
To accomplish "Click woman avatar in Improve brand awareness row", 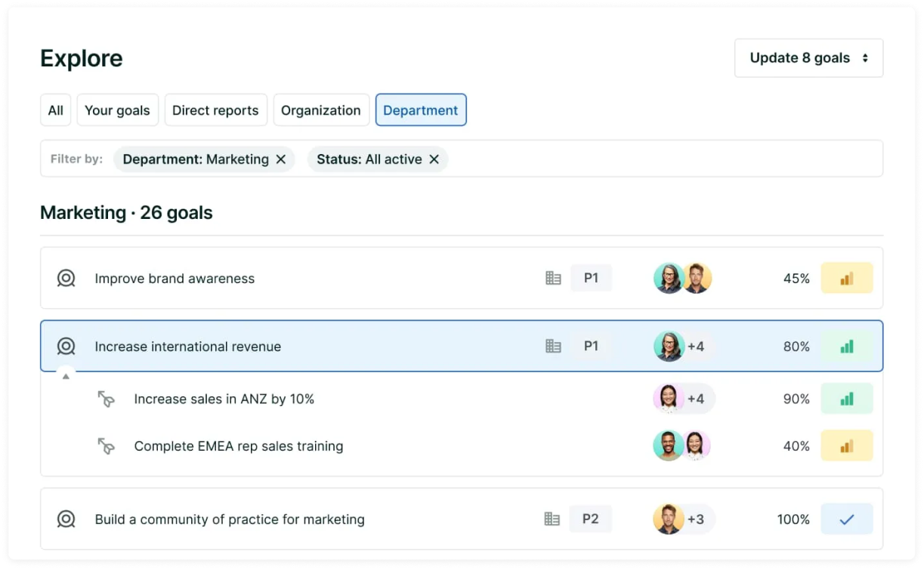I will (669, 279).
